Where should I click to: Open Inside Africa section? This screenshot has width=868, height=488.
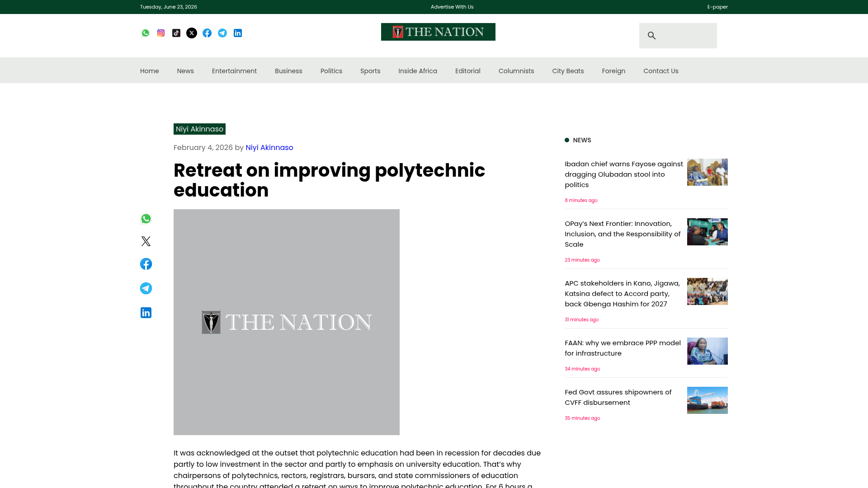(418, 71)
